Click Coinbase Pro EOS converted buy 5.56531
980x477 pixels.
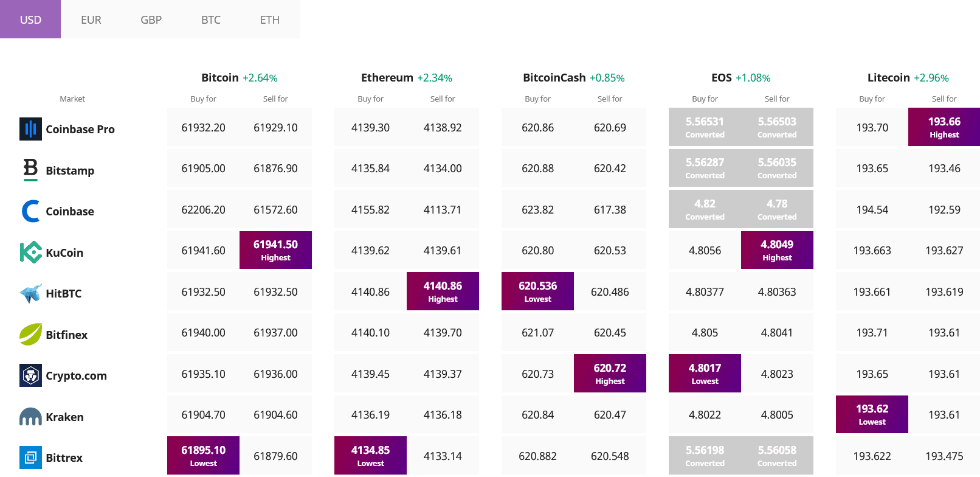tap(705, 127)
